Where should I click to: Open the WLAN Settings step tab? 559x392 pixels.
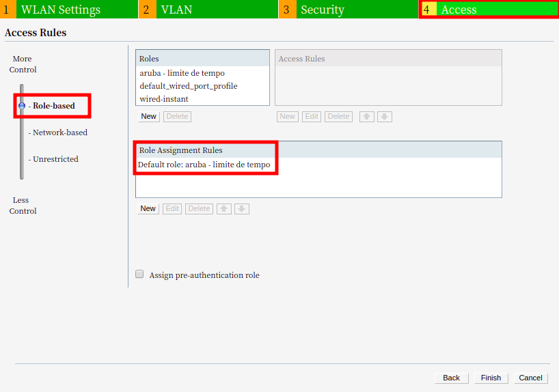pos(60,10)
